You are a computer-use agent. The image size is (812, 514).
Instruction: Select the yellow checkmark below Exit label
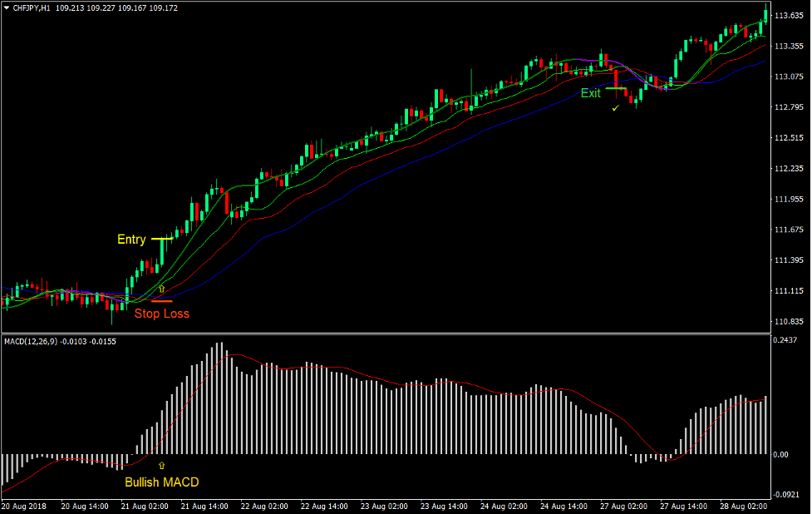pyautogui.click(x=616, y=107)
